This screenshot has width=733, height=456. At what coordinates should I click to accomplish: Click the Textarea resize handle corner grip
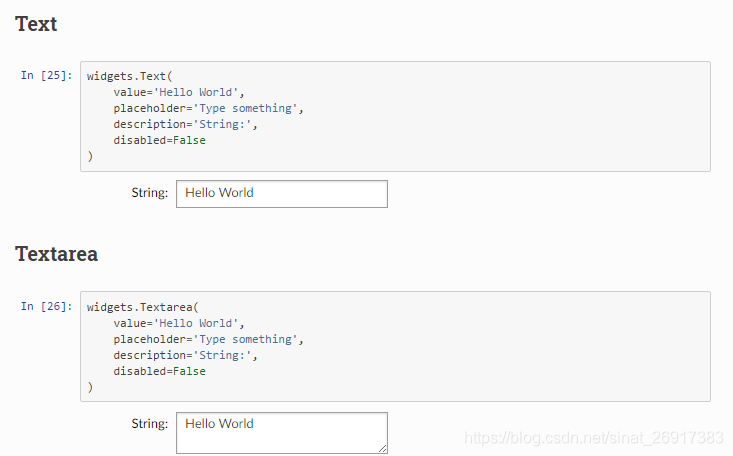tap(382, 449)
